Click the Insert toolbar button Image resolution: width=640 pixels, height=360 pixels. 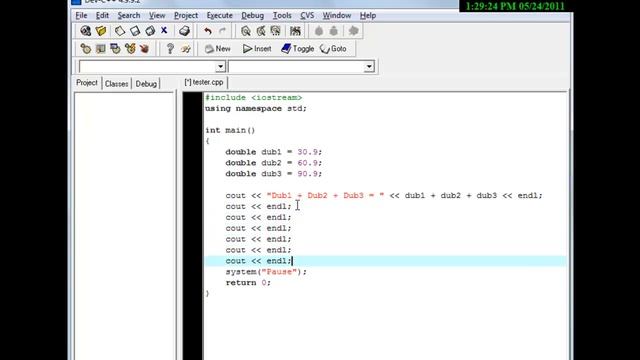(x=257, y=49)
